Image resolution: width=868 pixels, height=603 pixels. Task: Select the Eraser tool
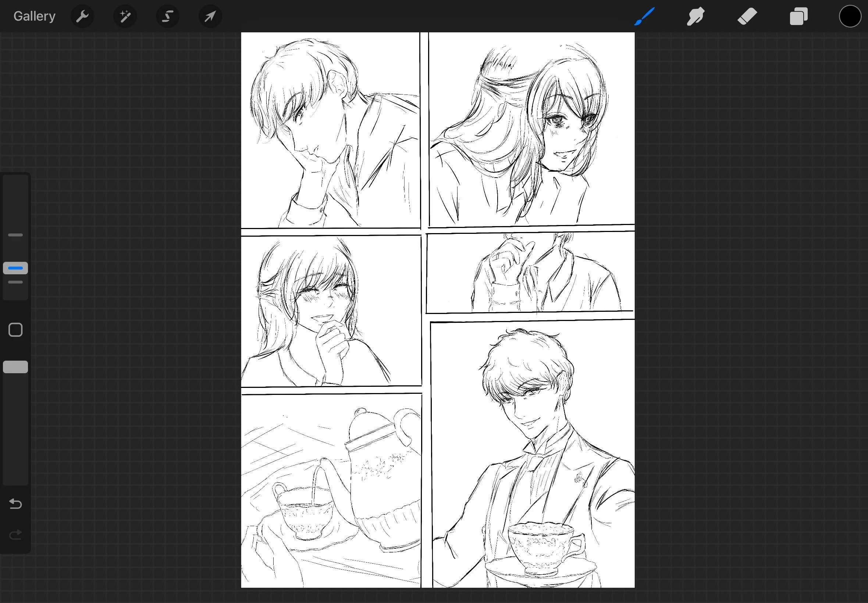(747, 16)
